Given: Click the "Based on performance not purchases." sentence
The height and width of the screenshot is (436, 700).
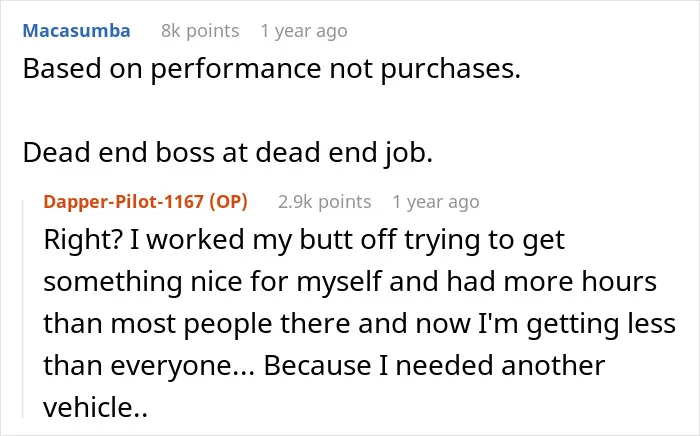Looking at the screenshot, I should click(272, 69).
